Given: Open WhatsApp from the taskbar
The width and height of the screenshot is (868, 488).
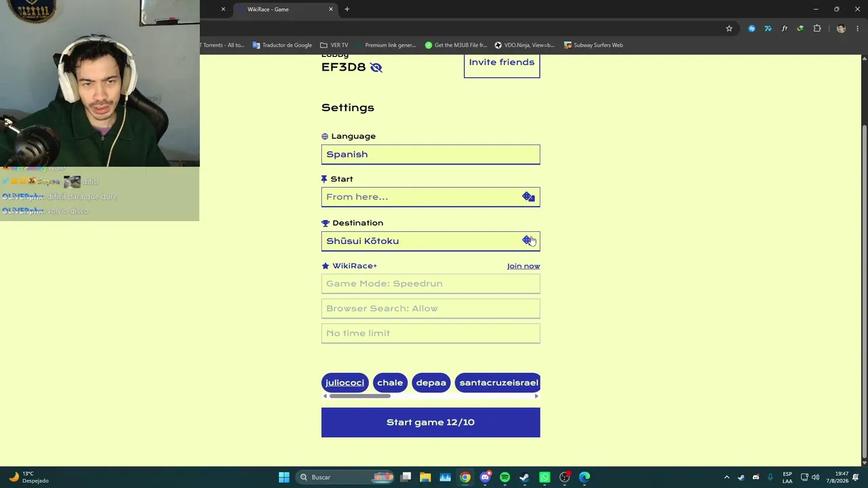Looking at the screenshot, I should (545, 477).
